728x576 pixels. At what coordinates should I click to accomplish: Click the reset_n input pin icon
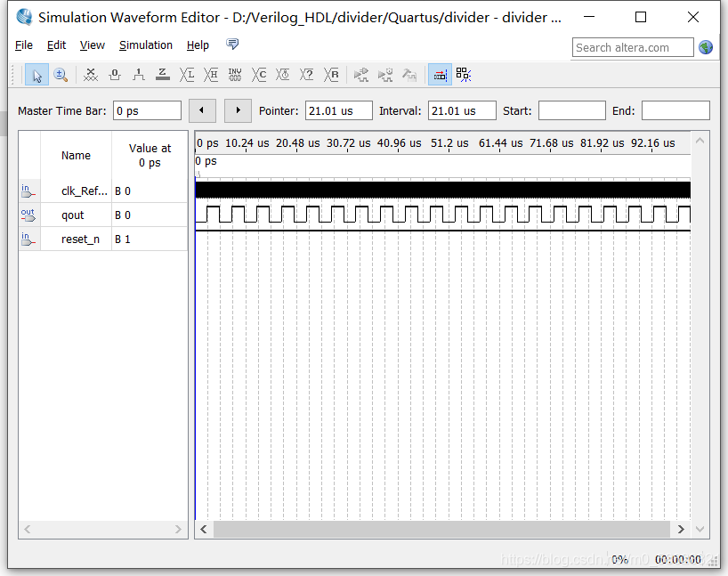click(x=28, y=239)
